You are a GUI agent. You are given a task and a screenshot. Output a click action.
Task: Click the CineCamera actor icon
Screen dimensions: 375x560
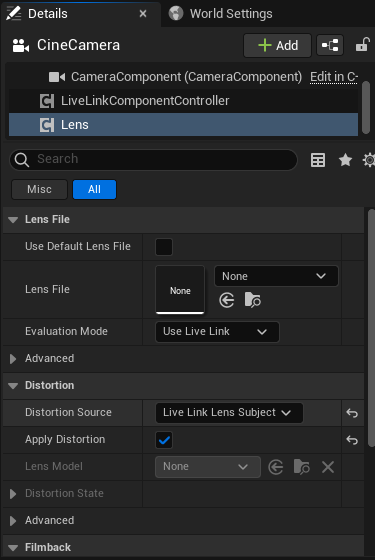(x=20, y=46)
